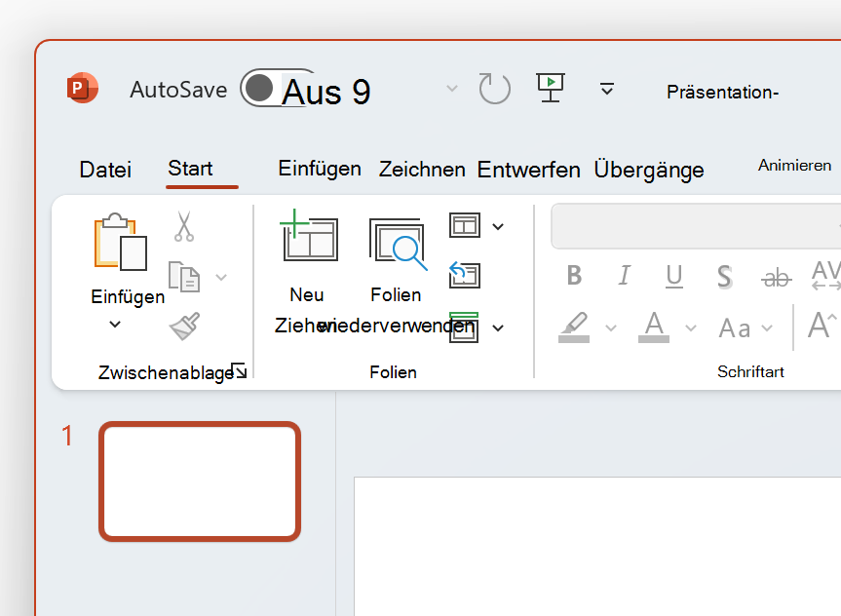The height and width of the screenshot is (616, 841).
Task: Toggle Bold formatting
Action: pos(574,276)
